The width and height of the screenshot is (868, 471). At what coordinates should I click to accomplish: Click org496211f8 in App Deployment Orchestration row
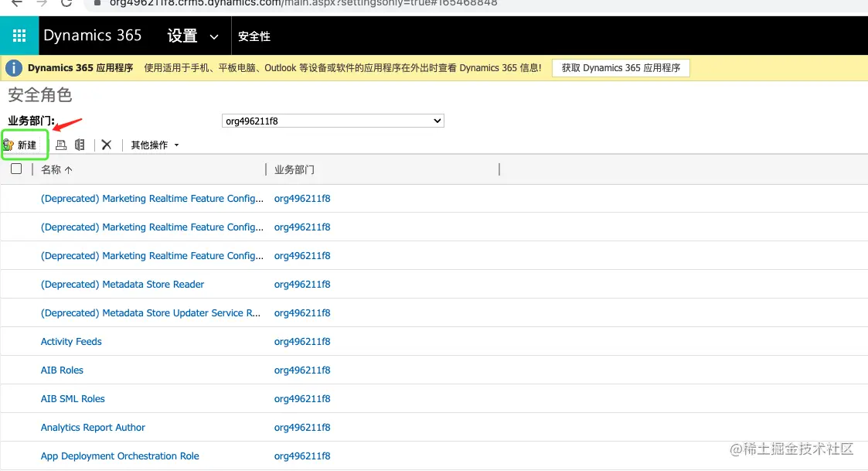302,456
